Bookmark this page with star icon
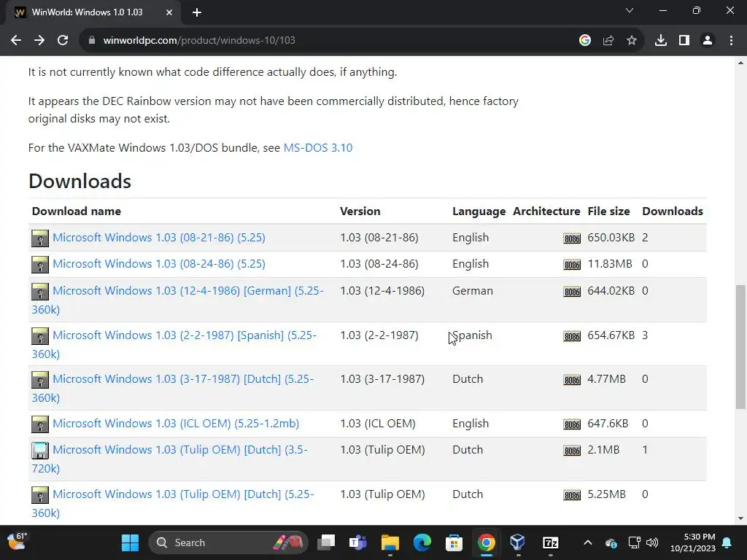This screenshot has height=560, width=747. (632, 41)
